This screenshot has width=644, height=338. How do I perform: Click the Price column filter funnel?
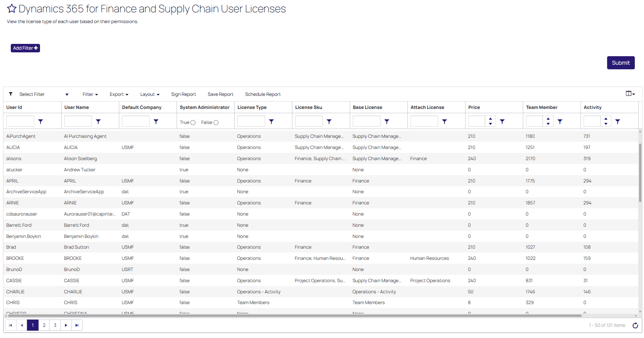point(502,122)
